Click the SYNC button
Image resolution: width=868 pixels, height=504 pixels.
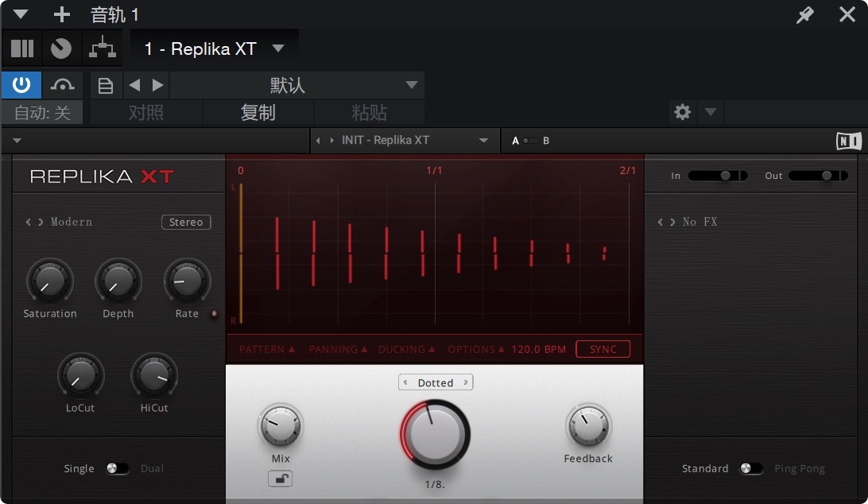(603, 349)
